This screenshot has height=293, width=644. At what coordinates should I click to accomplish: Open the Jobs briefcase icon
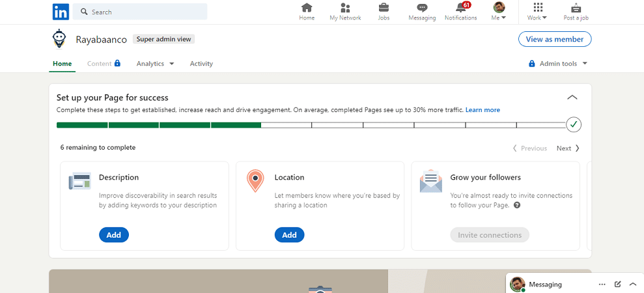coord(384,12)
